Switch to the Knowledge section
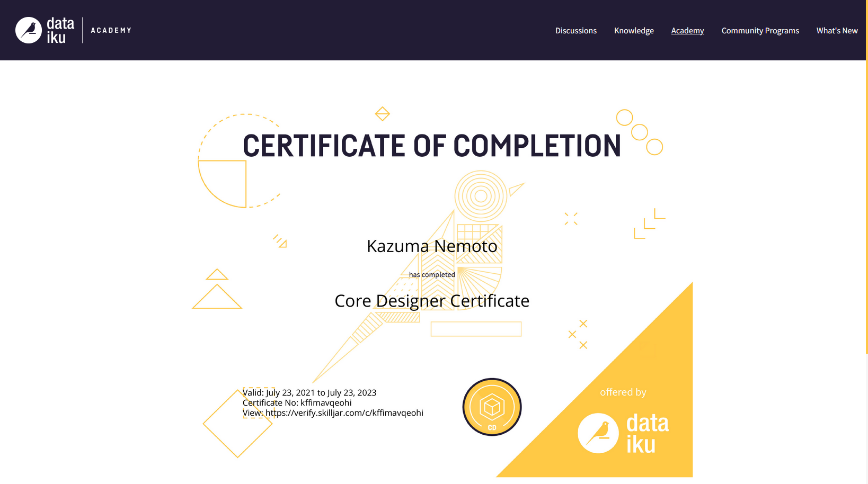 [x=634, y=30]
